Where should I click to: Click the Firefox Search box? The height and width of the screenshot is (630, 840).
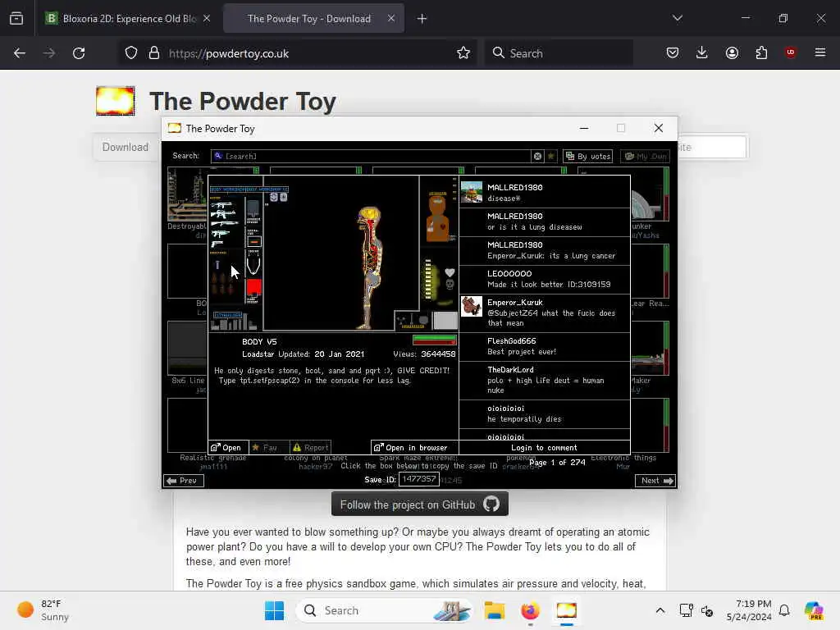[559, 53]
